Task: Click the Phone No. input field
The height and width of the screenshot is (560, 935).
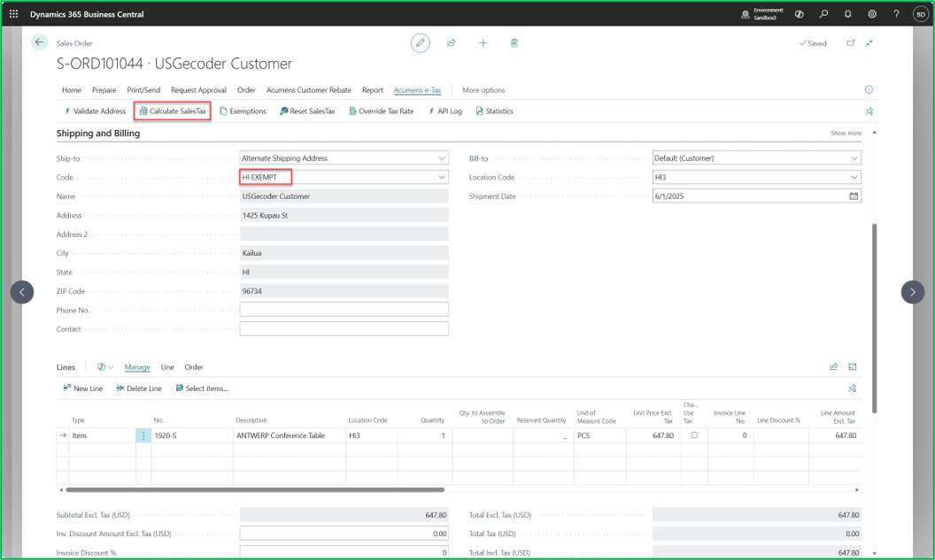Action: tap(344, 310)
